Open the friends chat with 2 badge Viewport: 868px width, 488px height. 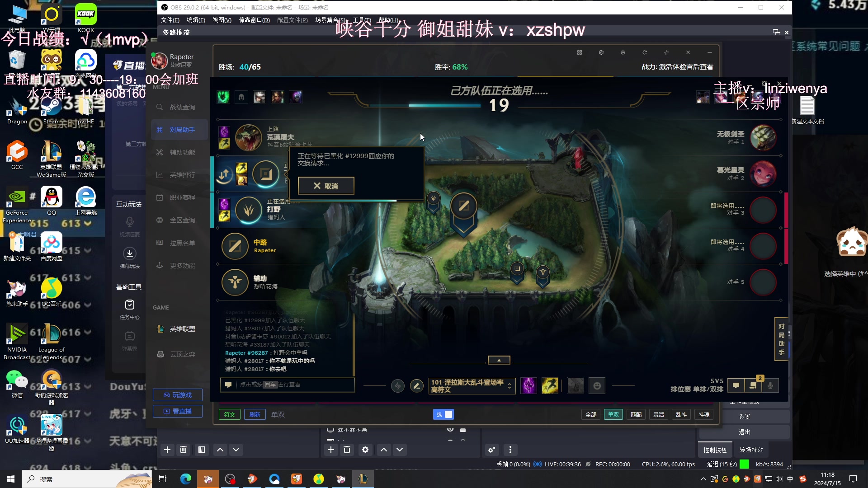tap(753, 385)
